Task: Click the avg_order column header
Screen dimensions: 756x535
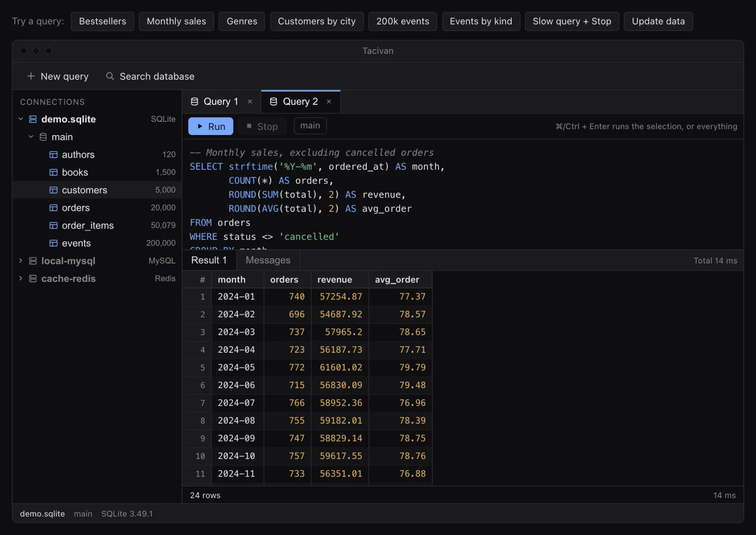Action: pos(400,280)
